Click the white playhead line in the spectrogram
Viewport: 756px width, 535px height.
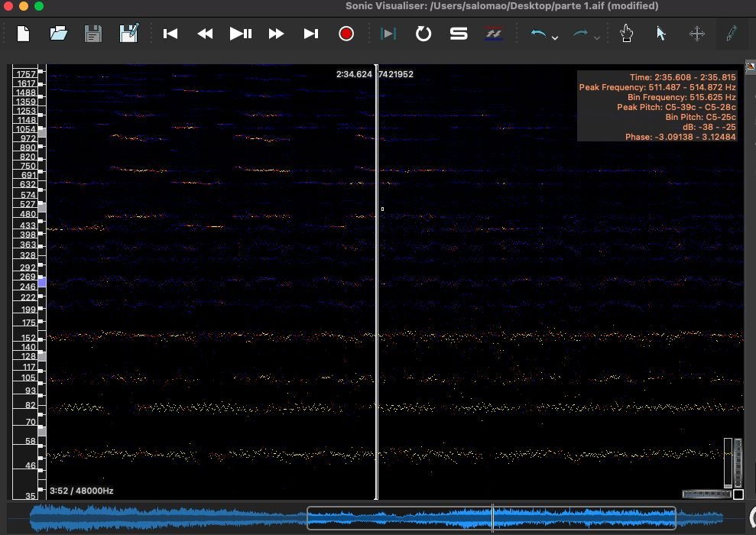(377, 282)
